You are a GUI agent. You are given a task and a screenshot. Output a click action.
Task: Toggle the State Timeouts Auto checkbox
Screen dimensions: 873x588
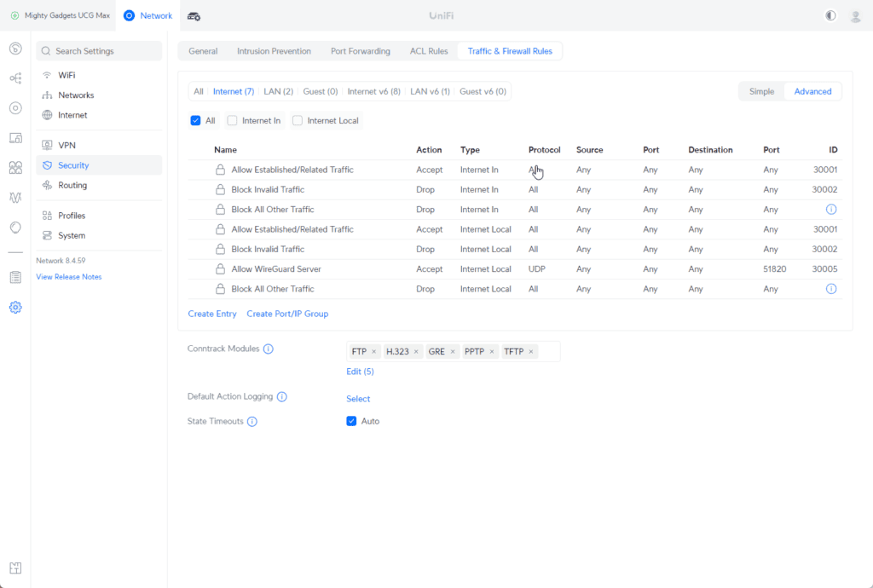pyautogui.click(x=351, y=421)
